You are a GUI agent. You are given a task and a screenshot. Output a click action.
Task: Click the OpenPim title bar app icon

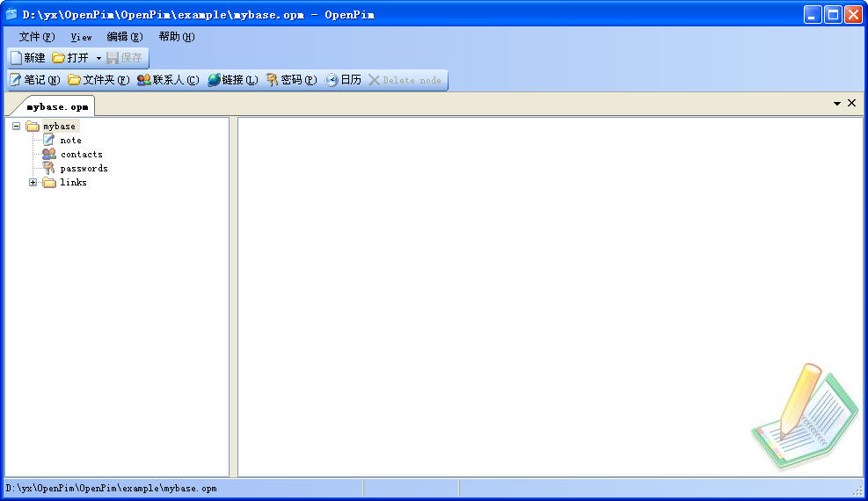tap(11, 14)
